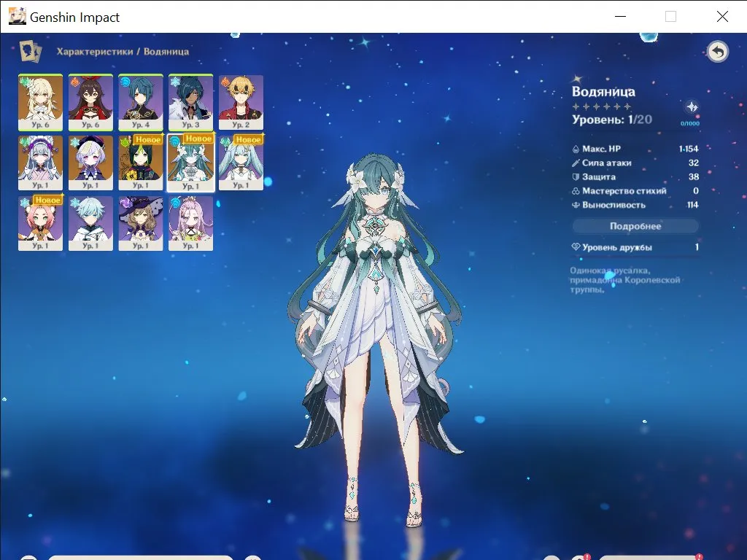
Task: Select the red-bow brunette card at Ур. 6
Action: point(90,102)
